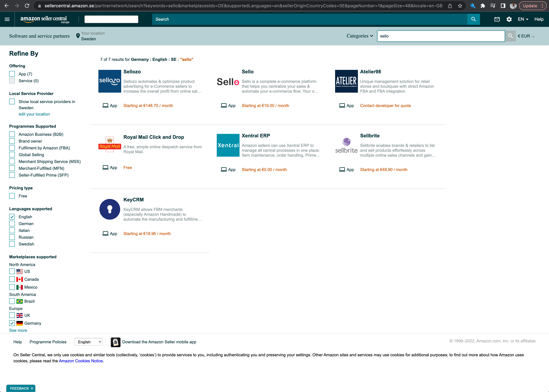549x392 pixels.
Task: Check the Global Selling programme filter
Action: click(12, 154)
